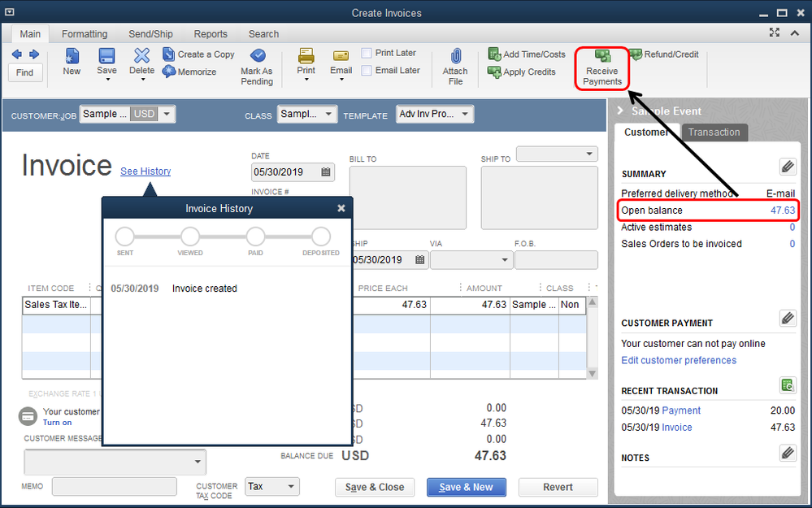Click in the F.O.B. field

pyautogui.click(x=556, y=260)
